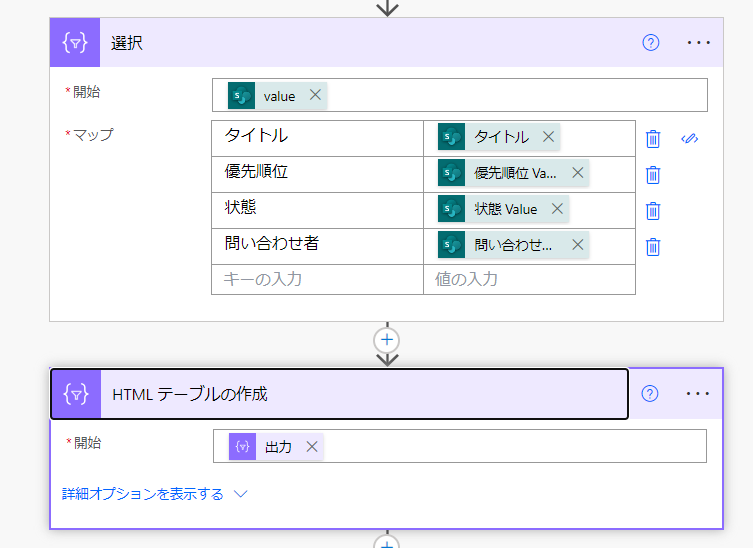Delete the 問い合わせ者 map row
Screen dimensions: 753x548
[653, 247]
